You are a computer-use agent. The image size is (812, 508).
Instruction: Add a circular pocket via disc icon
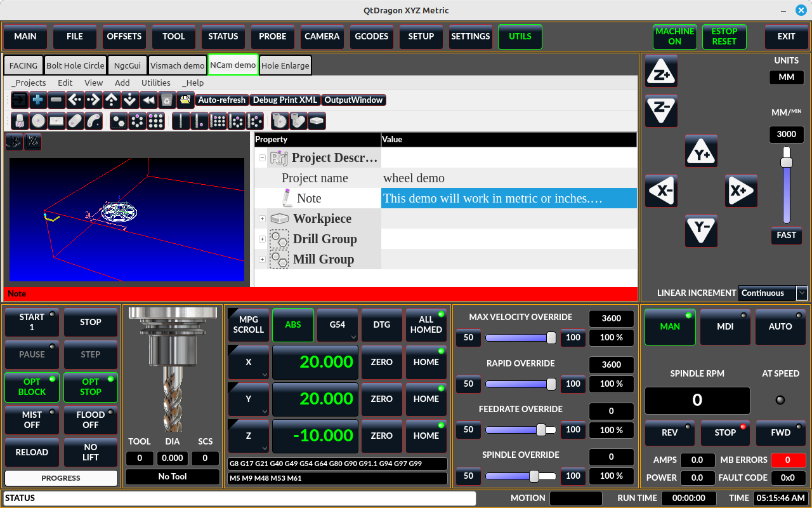38,121
